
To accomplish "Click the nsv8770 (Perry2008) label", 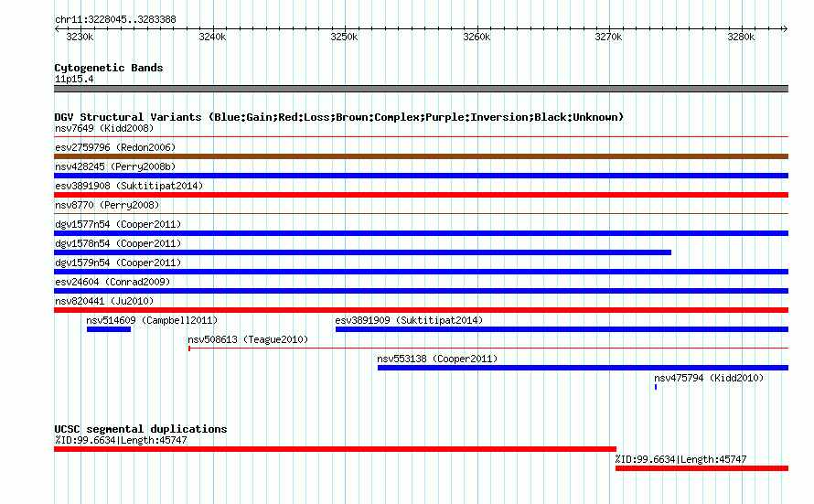I will 107,205.
